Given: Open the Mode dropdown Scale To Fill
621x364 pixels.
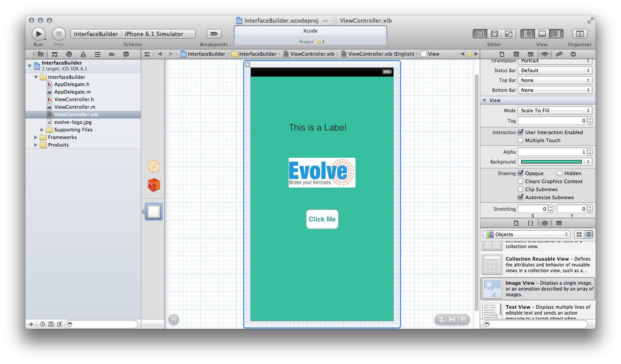Looking at the screenshot, I should pos(555,110).
